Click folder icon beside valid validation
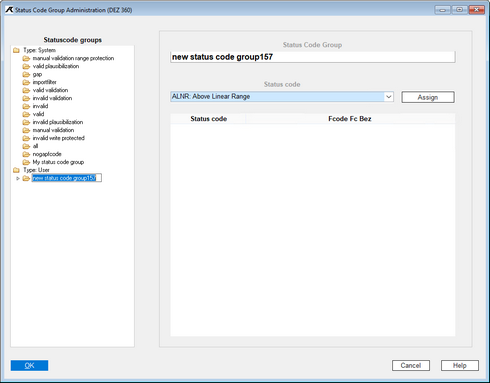The height and width of the screenshot is (383, 490). [26, 90]
